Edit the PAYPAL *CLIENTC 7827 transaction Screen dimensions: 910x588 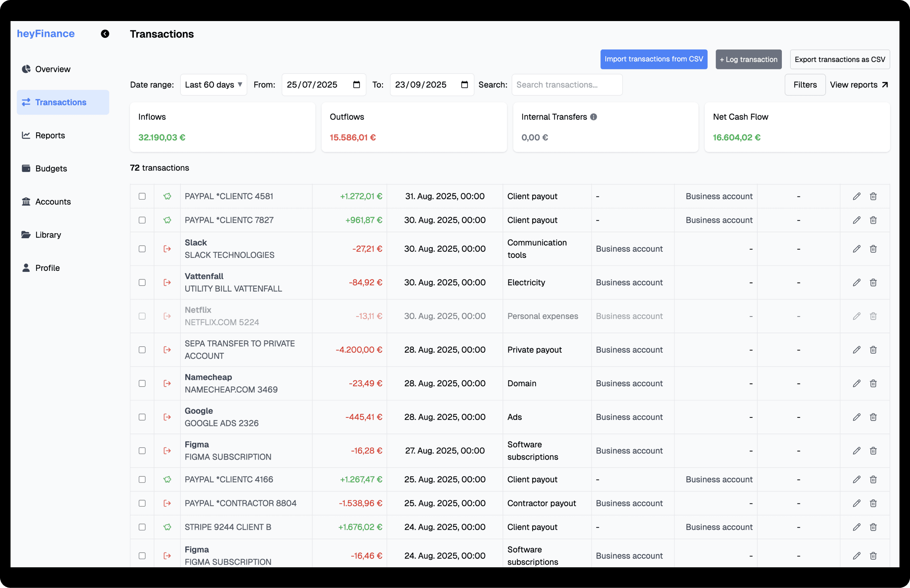(857, 220)
